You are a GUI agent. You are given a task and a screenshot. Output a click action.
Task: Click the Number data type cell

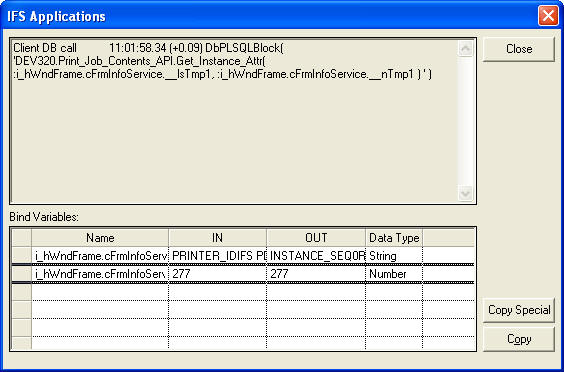click(394, 274)
